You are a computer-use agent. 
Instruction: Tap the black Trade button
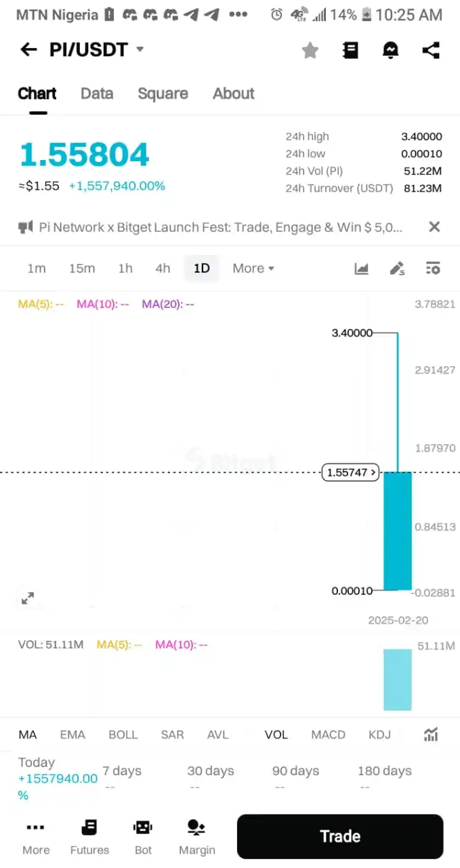pyautogui.click(x=340, y=836)
